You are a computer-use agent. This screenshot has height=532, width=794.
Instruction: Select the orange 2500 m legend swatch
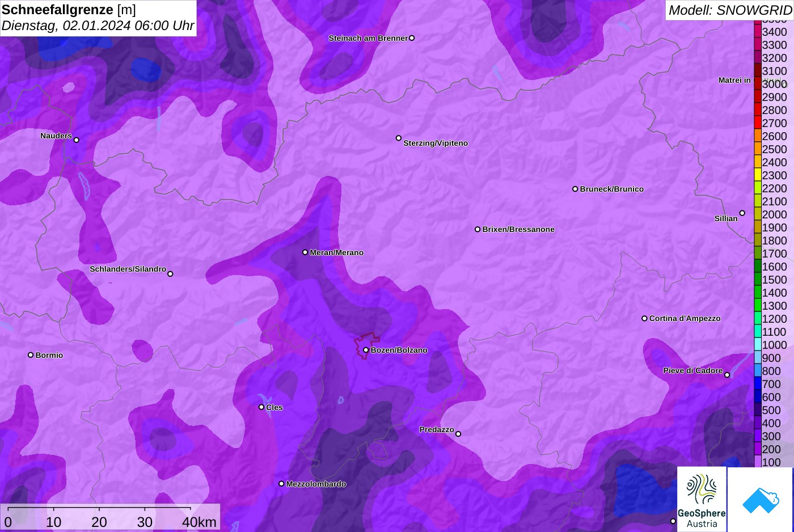tap(758, 149)
